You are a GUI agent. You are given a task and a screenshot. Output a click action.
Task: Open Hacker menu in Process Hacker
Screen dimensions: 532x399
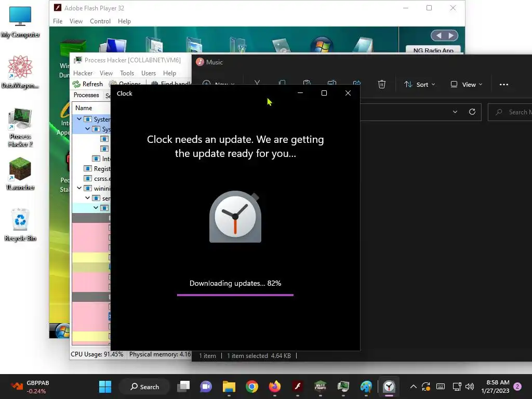click(83, 73)
